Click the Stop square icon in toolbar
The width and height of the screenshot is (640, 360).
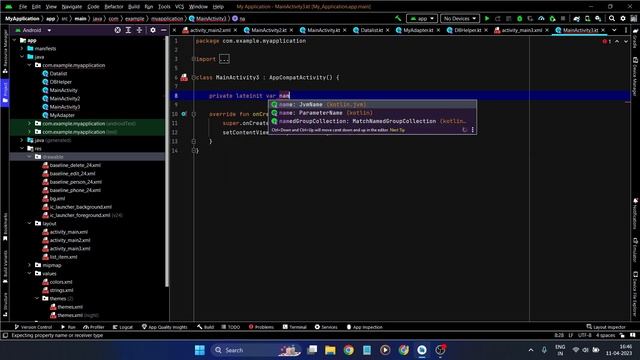[x=563, y=18]
